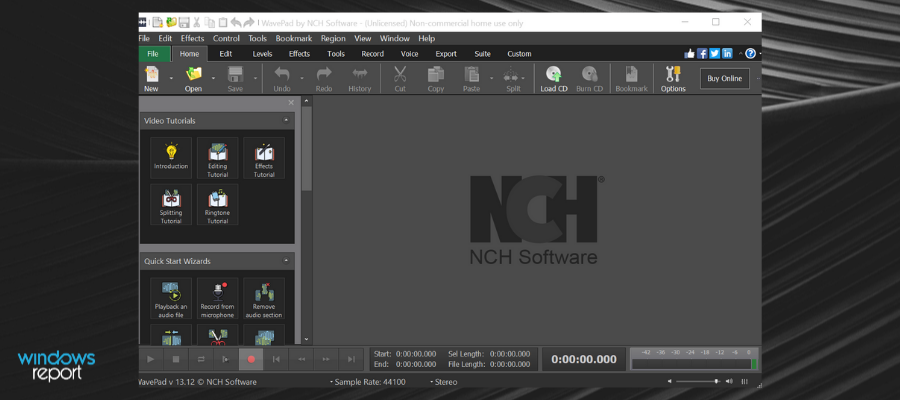Click the Undo ribbon button
Viewport: 900px width, 400px height.
tap(282, 78)
